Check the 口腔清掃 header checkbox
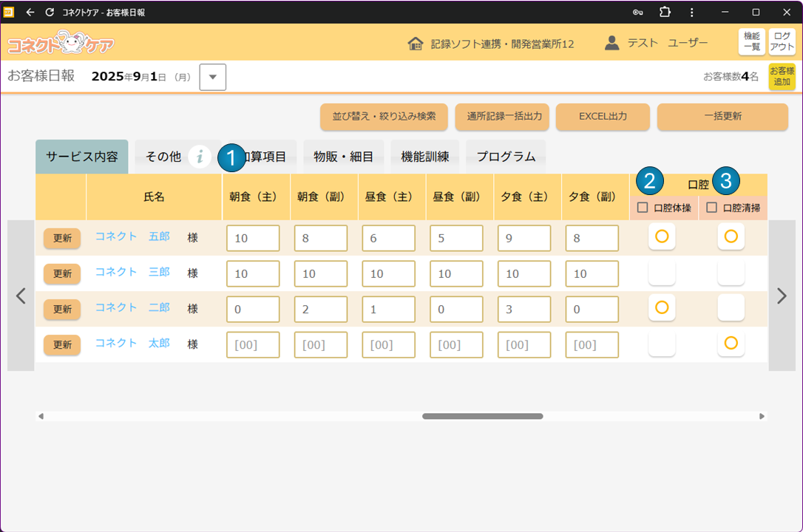Screen dimensions: 803x532 [711, 208]
